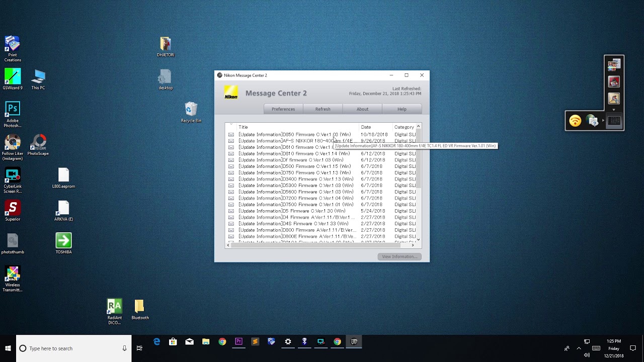The height and width of the screenshot is (362, 644).
Task: Select the D800E Firmware A:Ver.1.11 message
Action: coord(297,236)
